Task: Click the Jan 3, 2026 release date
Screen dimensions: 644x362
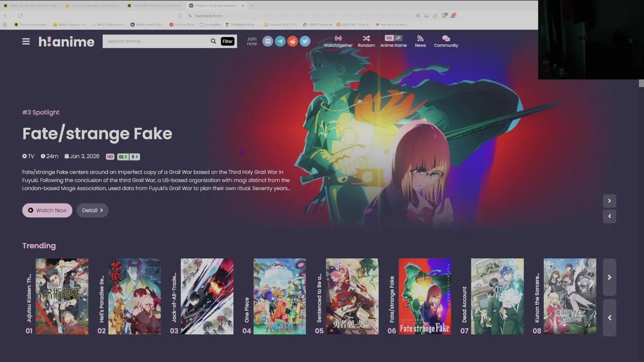Action: click(x=82, y=156)
